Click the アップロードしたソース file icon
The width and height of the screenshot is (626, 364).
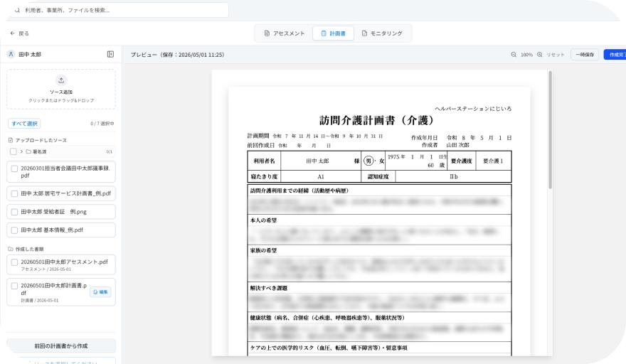point(11,141)
